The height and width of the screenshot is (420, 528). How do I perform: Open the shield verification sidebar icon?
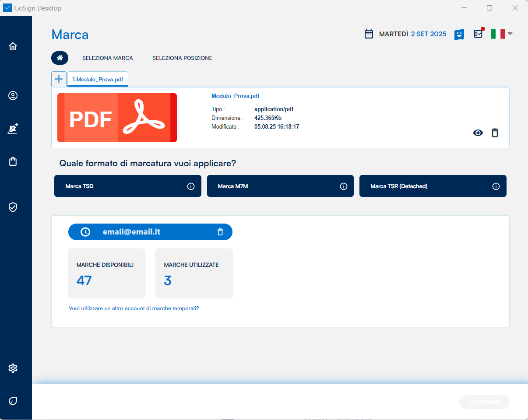[x=13, y=207]
